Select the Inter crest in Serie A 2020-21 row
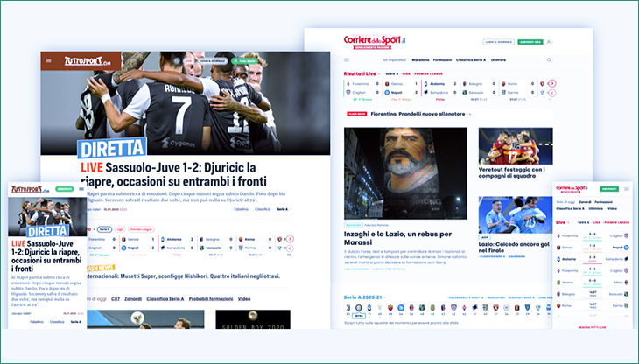Screen dimensions: 639x364 359,308
